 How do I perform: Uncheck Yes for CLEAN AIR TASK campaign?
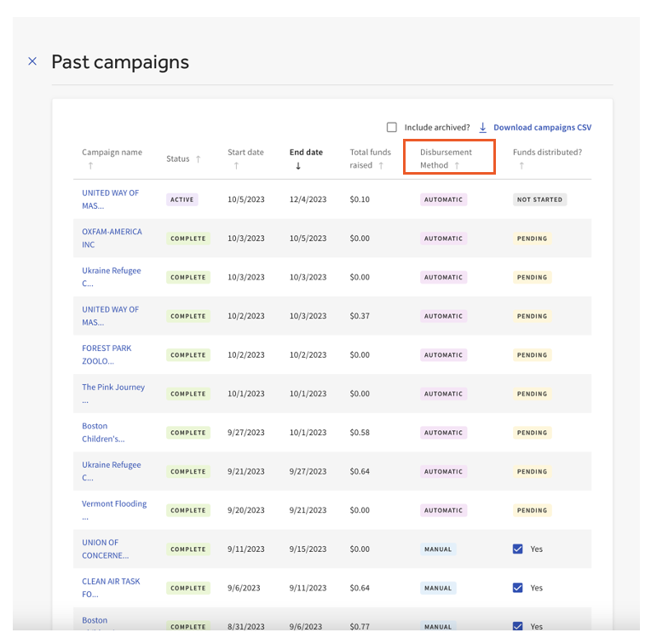517,588
